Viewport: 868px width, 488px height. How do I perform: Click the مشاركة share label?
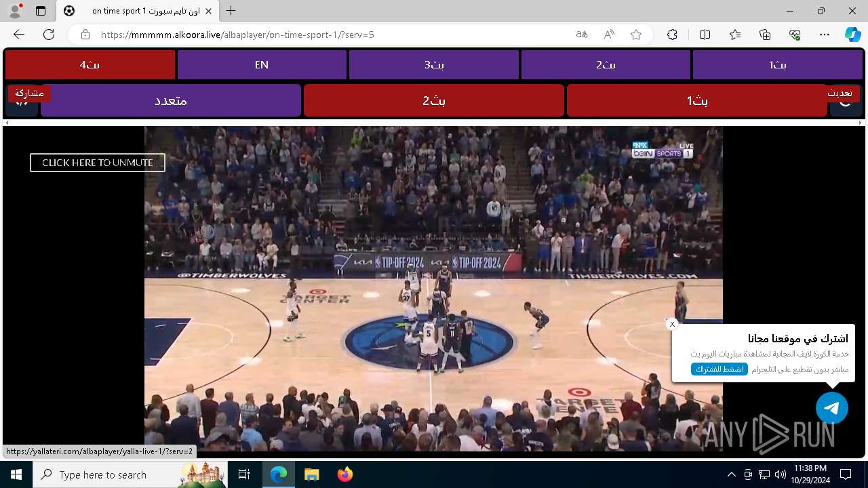click(29, 93)
